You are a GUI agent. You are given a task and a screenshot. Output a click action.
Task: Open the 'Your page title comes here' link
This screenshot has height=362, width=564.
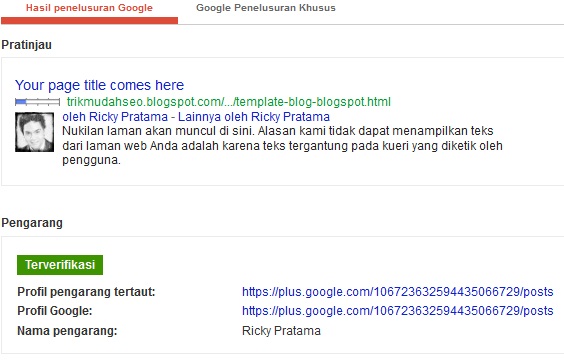click(x=99, y=85)
